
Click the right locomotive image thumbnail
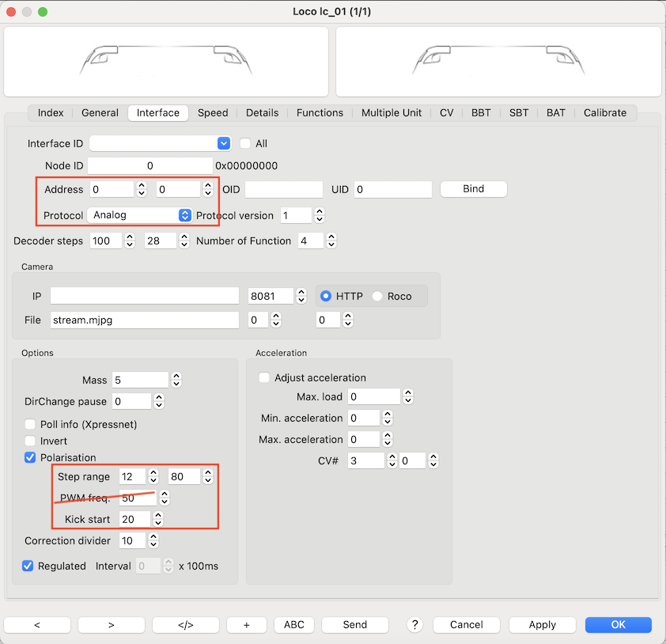[498, 62]
